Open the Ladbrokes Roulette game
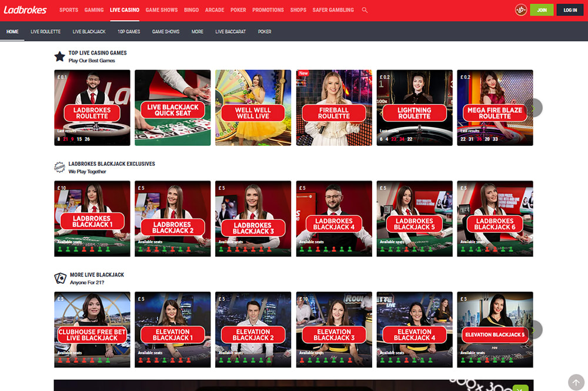This screenshot has height=391, width=588. coord(92,108)
